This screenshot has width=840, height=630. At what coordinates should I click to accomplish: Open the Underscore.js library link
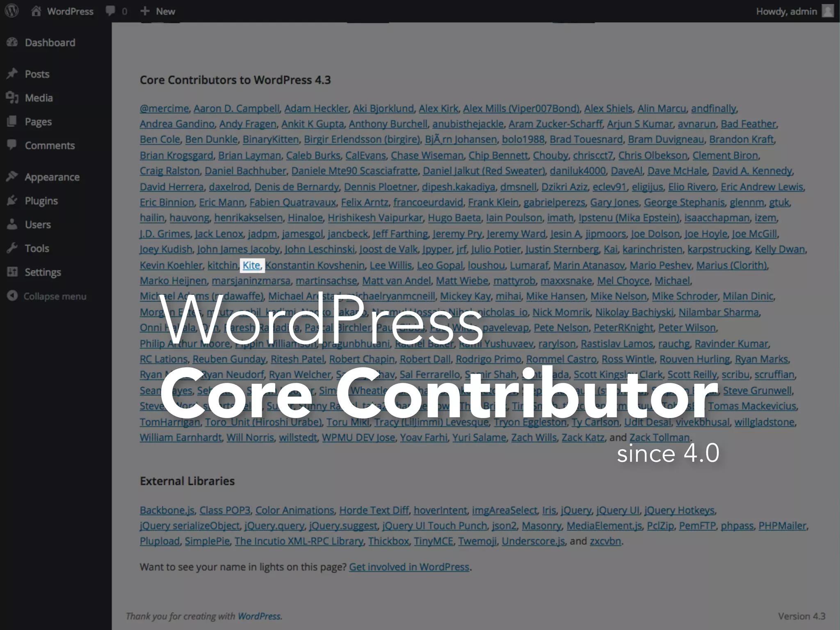point(533,541)
